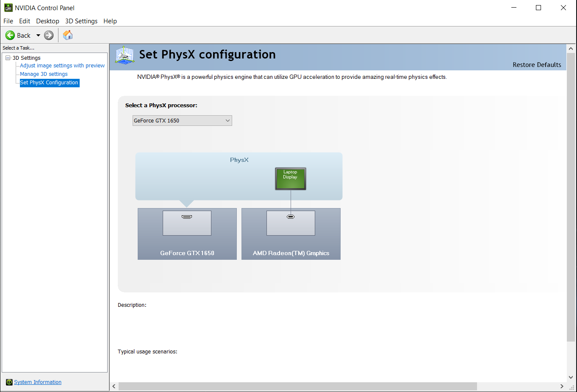This screenshot has width=577, height=392.
Task: Select Set PhysX Configuration tree item
Action: (x=49, y=83)
